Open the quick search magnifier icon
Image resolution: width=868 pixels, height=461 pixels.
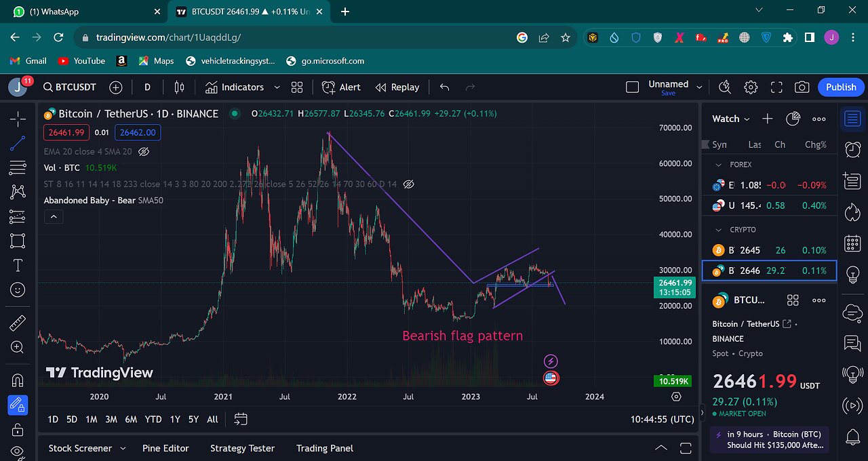pyautogui.click(x=725, y=87)
